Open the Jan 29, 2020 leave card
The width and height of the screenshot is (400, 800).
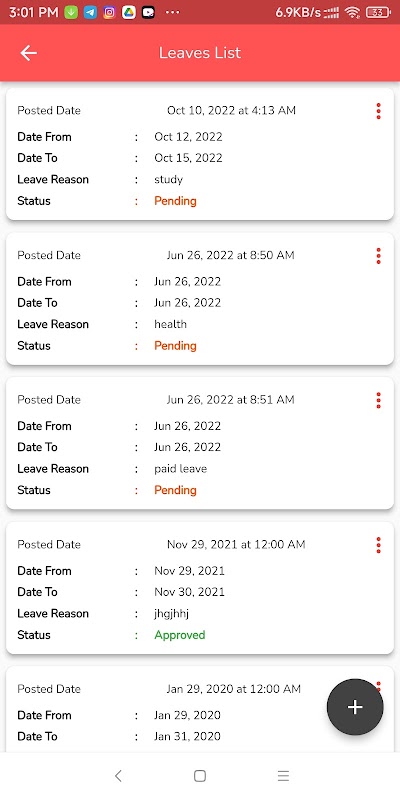200,709
